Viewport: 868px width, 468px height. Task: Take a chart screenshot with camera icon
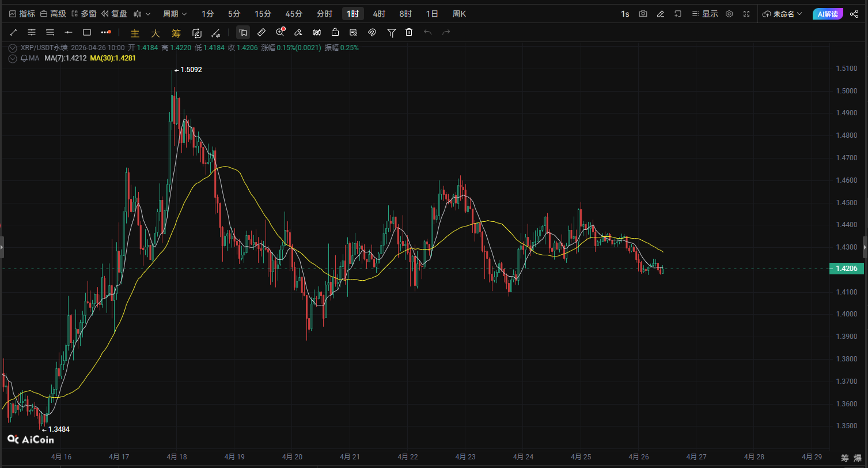click(x=643, y=14)
